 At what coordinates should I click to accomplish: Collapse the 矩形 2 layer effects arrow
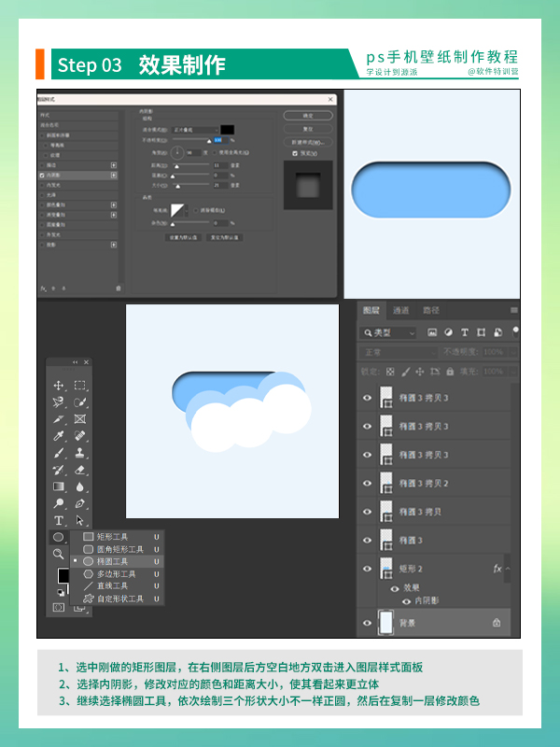point(509,568)
